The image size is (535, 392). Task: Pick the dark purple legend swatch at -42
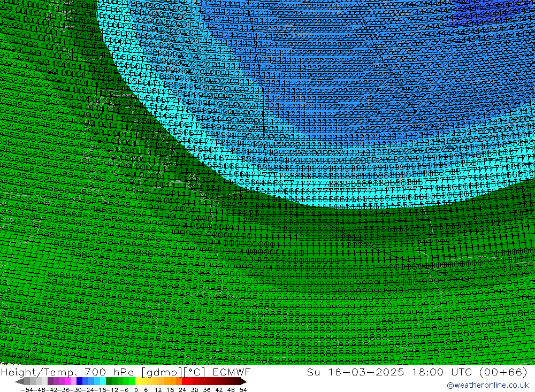tap(50, 381)
